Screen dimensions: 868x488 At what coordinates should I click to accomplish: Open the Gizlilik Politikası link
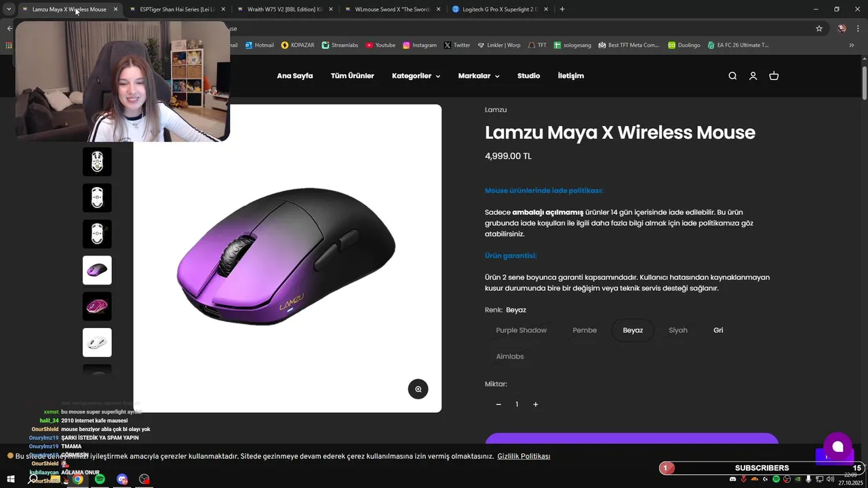pyautogui.click(x=524, y=457)
